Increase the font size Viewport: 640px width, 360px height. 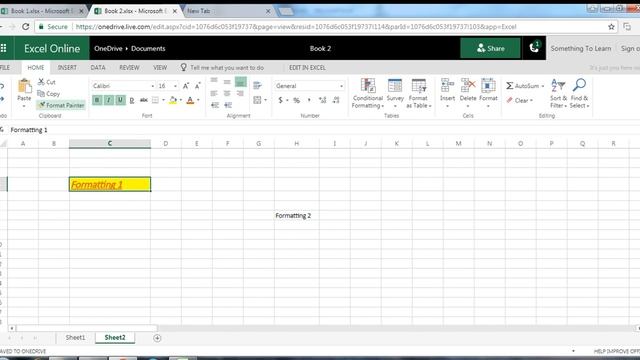pos(186,86)
